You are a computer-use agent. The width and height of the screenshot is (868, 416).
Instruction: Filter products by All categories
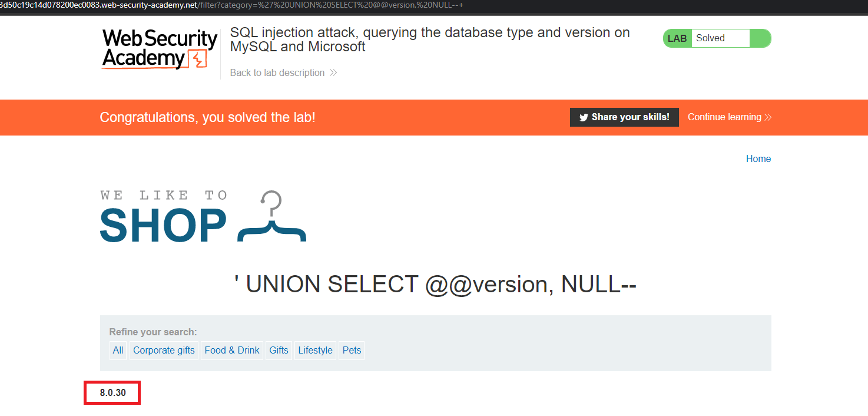tap(118, 351)
